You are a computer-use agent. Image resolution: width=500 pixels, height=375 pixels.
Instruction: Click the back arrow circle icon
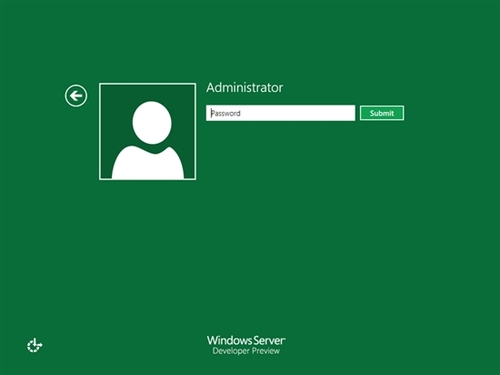tap(76, 96)
